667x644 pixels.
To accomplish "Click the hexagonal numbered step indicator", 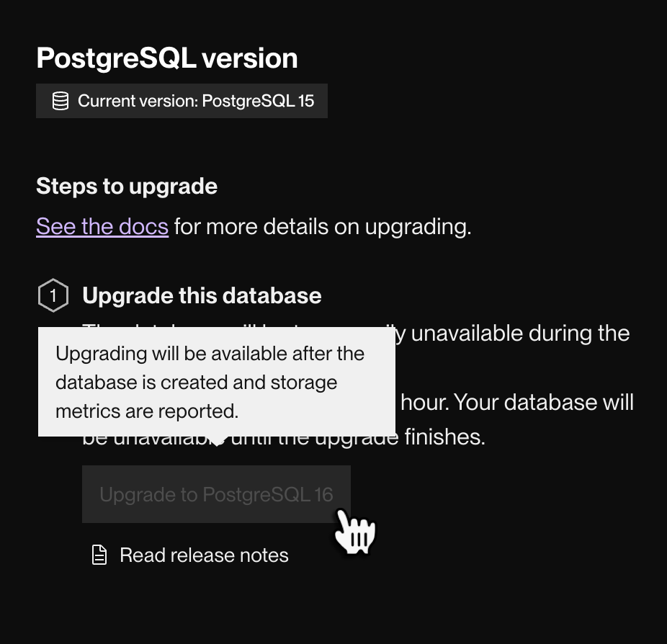I will click(x=53, y=295).
